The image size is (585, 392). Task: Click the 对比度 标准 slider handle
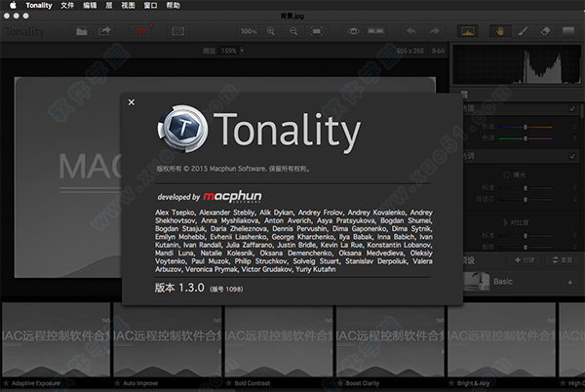[526, 236]
